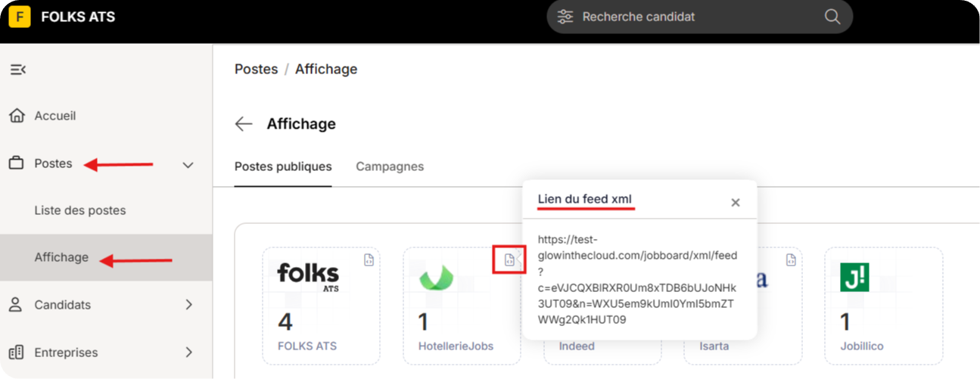Open XML feed icon on FOLKS ATS card
This screenshot has height=379, width=980.
pyautogui.click(x=369, y=259)
